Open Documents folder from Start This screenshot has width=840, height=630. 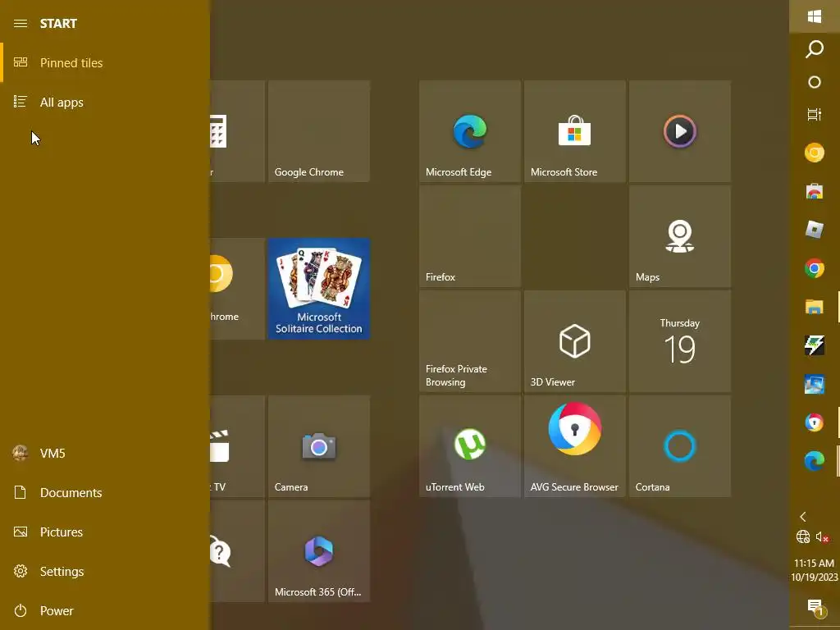click(x=105, y=492)
